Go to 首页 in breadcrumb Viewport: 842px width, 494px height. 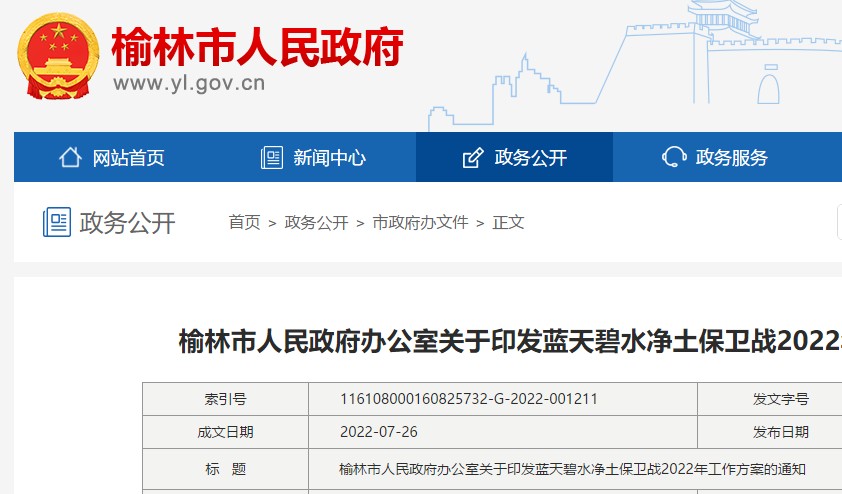tap(244, 222)
